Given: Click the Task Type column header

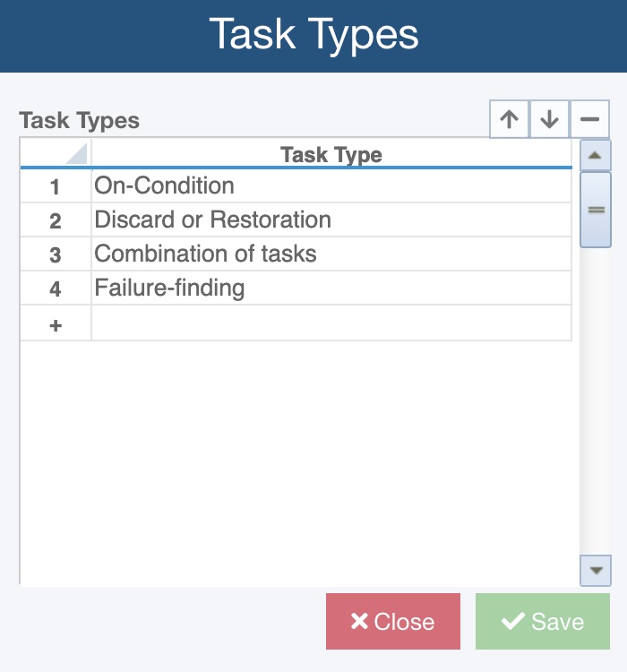Looking at the screenshot, I should click(x=331, y=154).
